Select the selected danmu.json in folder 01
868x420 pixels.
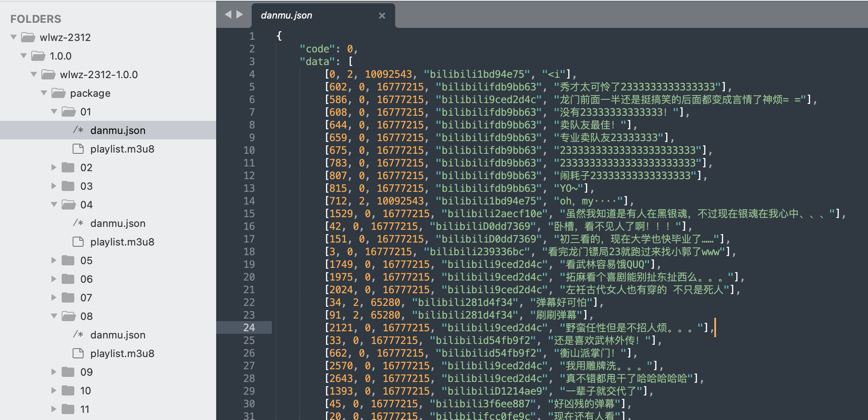(117, 130)
